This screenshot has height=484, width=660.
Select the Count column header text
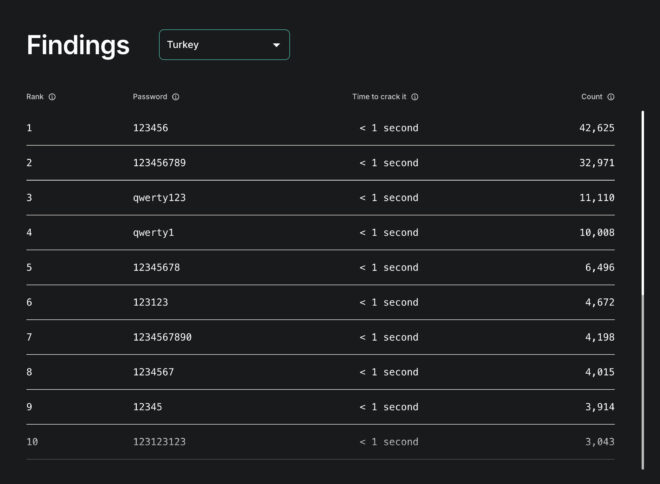coord(592,97)
